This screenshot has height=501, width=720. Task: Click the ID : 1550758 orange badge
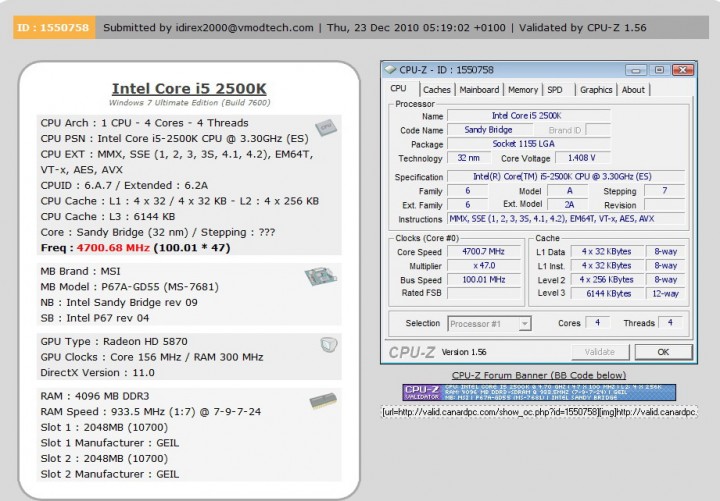54,28
